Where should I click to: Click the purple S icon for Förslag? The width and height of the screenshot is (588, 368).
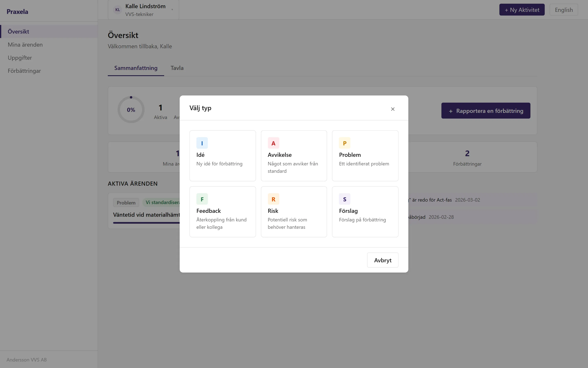click(x=345, y=199)
